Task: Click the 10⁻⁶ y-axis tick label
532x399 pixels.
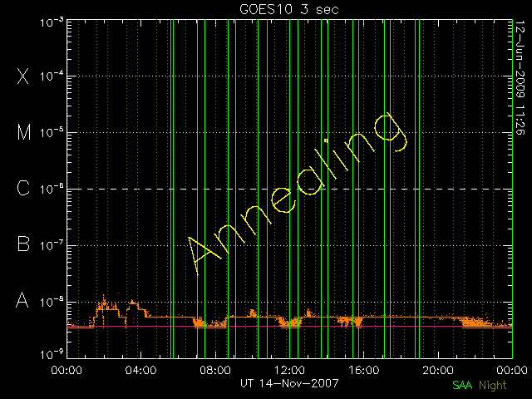Action: tap(52, 189)
